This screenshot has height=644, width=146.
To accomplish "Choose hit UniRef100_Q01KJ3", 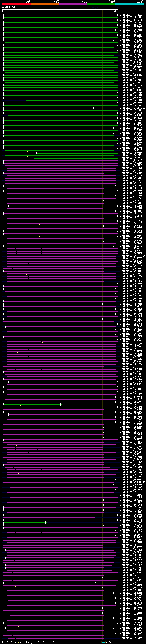I will tap(131, 223).
